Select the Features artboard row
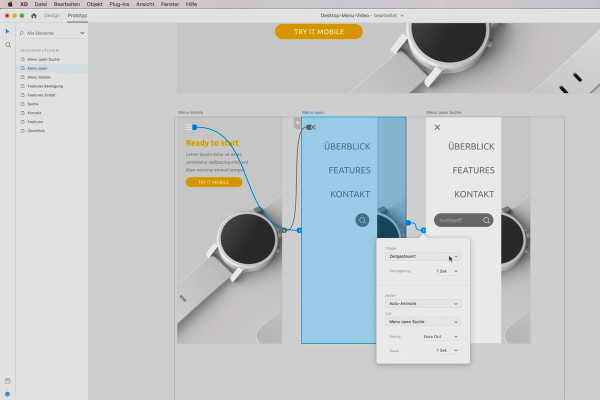Viewport: 600px width, 400px height. click(x=52, y=122)
